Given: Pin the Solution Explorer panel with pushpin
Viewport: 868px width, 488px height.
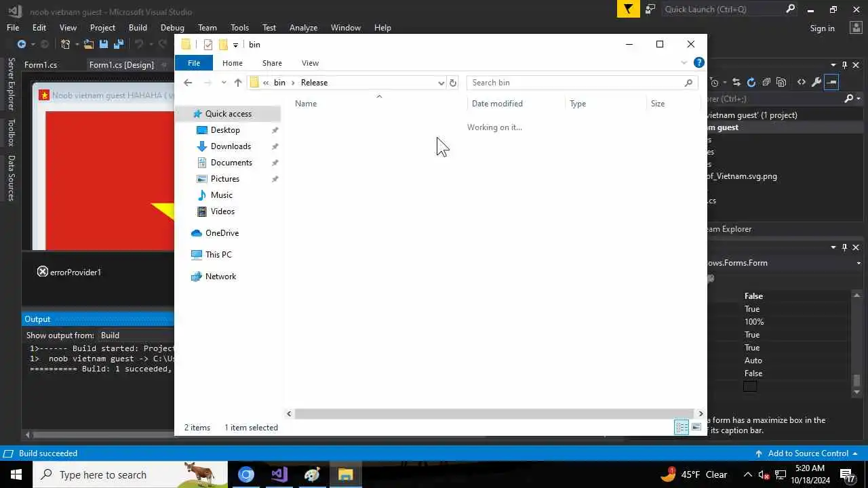Looking at the screenshot, I should [x=844, y=65].
